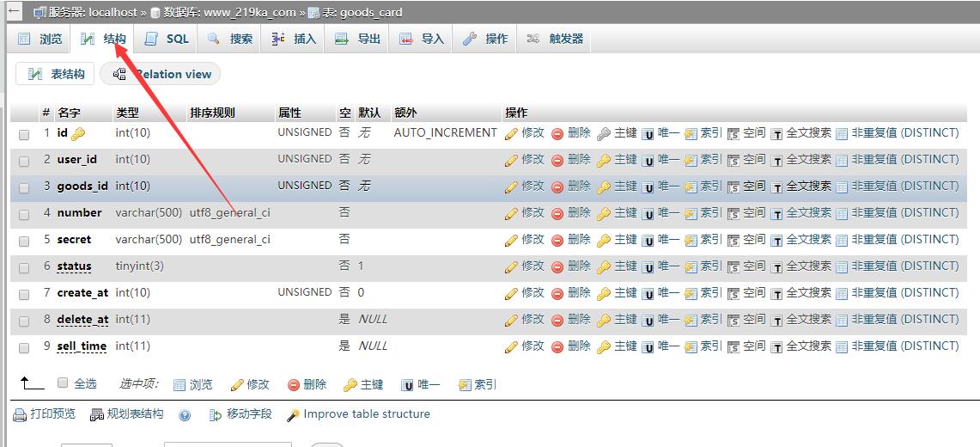Open the Relation view button
Image resolution: width=980 pixels, height=447 pixels.
point(161,74)
